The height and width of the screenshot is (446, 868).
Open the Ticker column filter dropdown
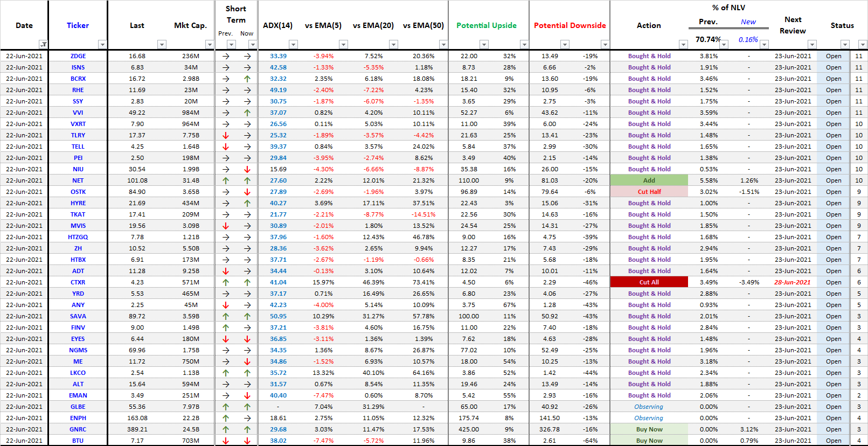pos(102,44)
